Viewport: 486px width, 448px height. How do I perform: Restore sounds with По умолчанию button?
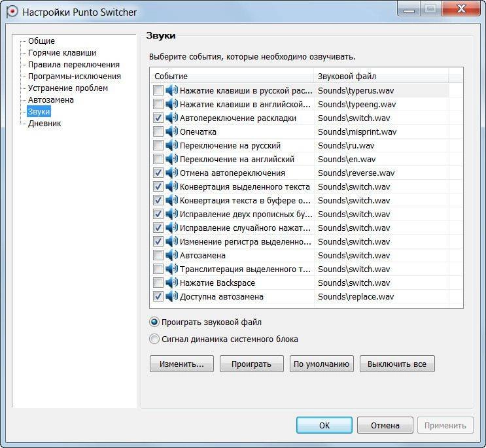coord(321,364)
